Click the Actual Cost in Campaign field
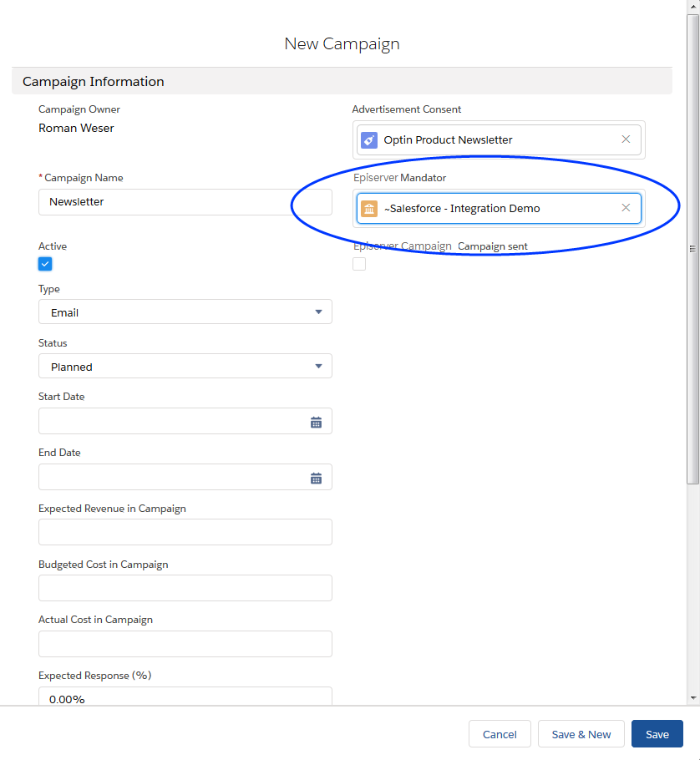 pyautogui.click(x=185, y=644)
